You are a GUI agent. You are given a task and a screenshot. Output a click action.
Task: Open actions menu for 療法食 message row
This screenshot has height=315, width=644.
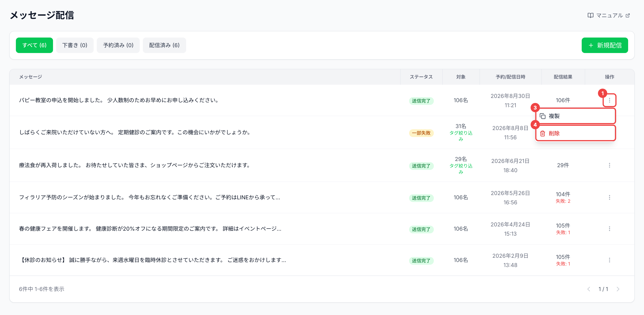609,165
